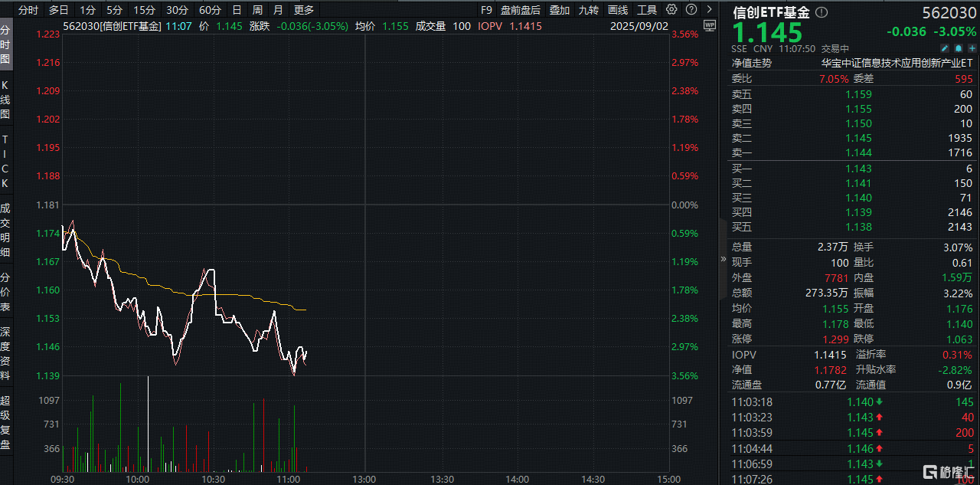Click the 11:03:59 trade record row
Viewport: 980px width, 485px height.
point(852,433)
